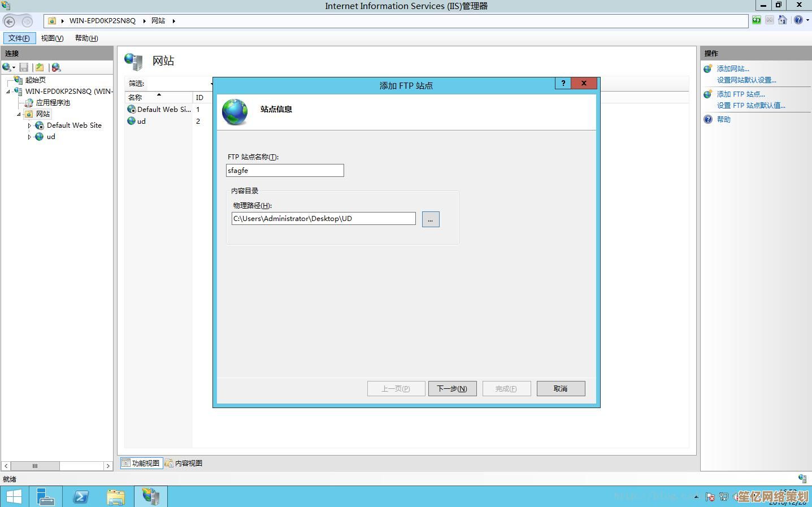
Task: Expand the arrow after WIN-EPD0KP2SN8Q breadcrumb
Action: [x=144, y=21]
